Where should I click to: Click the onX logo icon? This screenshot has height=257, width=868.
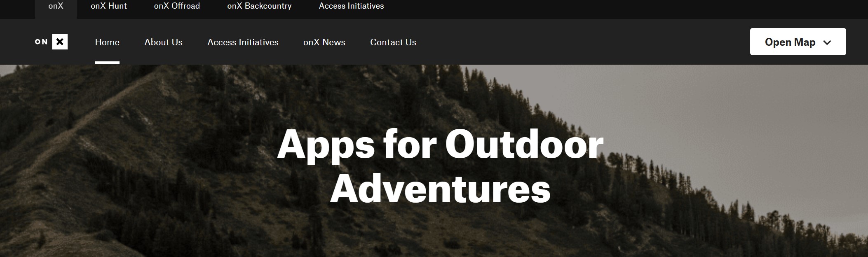(x=51, y=42)
